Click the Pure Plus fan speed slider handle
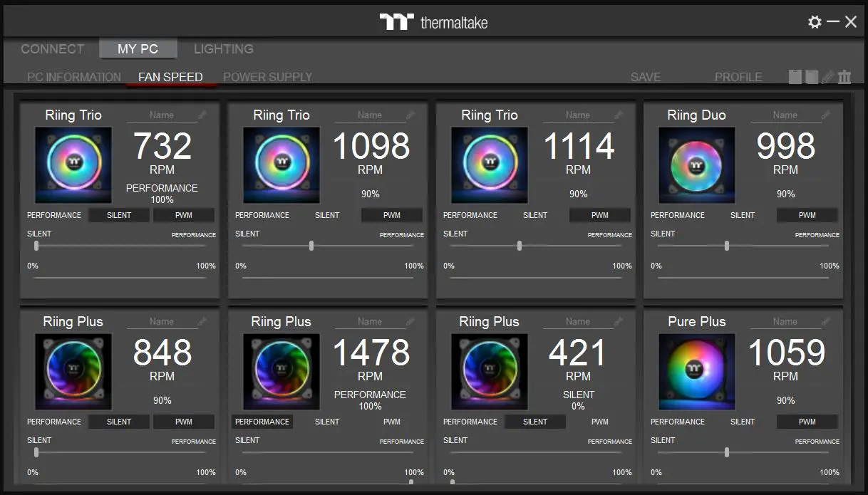 [x=726, y=452]
